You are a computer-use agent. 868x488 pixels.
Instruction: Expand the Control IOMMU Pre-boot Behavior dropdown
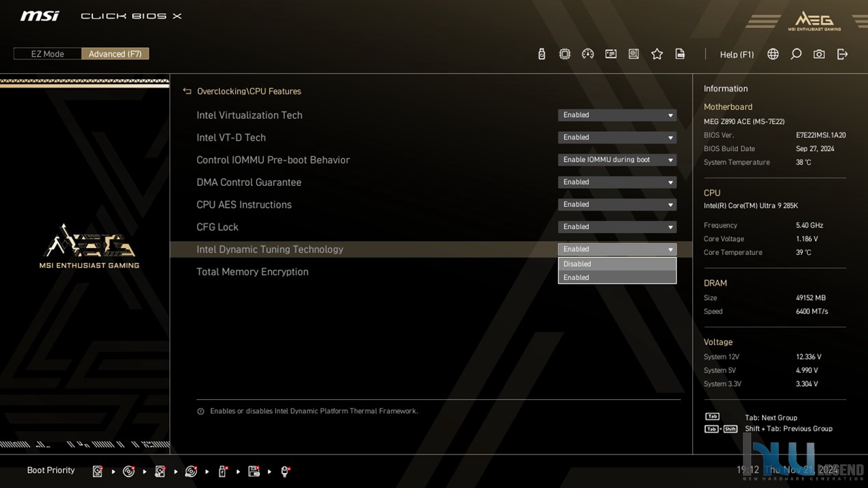tap(617, 160)
